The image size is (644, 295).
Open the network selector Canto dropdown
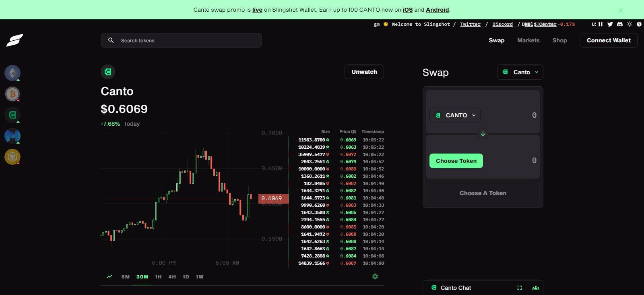tap(520, 72)
